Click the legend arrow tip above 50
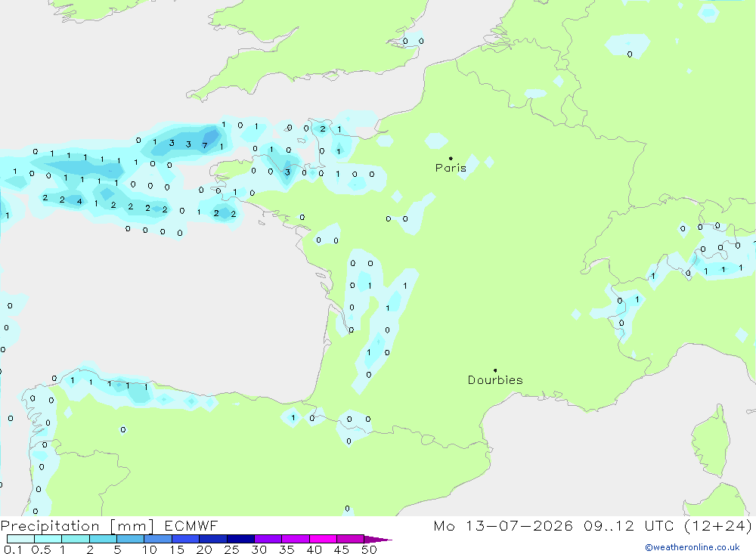The image size is (756, 554). [377, 540]
